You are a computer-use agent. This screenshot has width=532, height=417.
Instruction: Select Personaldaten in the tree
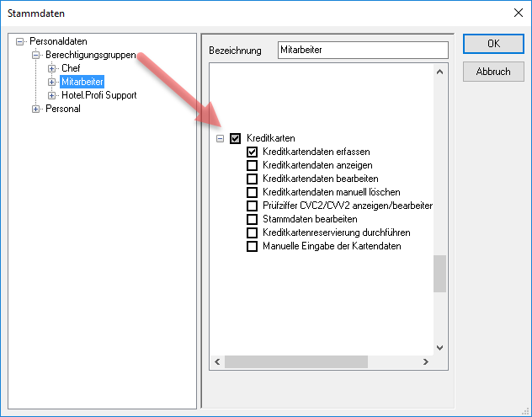pos(58,41)
